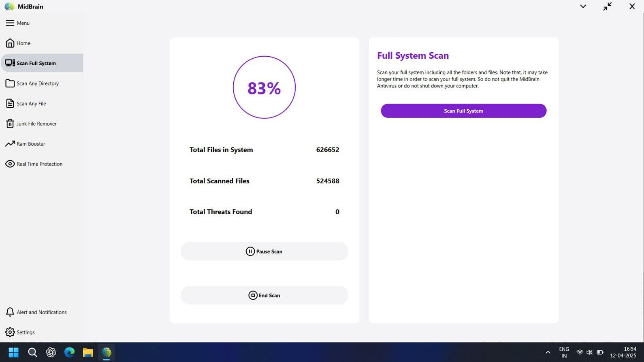This screenshot has width=644, height=362.
Task: Click the Wi-Fi icon in the system tray
Action: click(580, 352)
